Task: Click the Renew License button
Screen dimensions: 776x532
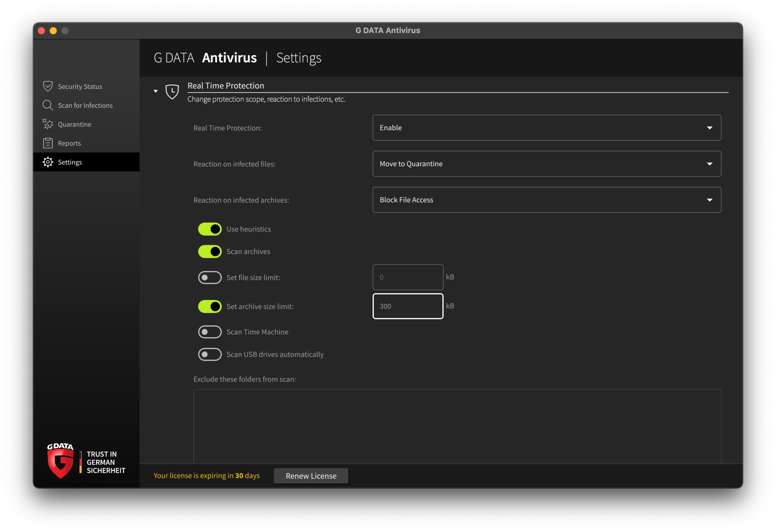Action: 311,476
